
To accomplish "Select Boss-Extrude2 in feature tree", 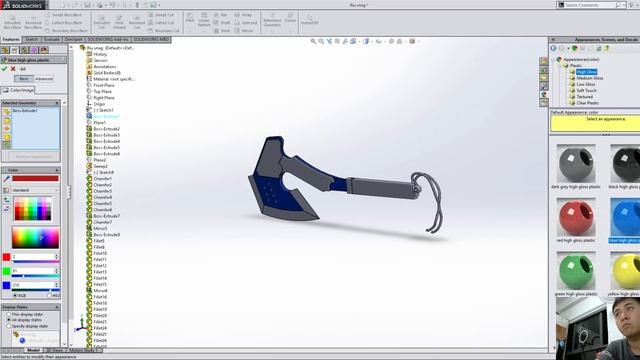I will pos(106,129).
